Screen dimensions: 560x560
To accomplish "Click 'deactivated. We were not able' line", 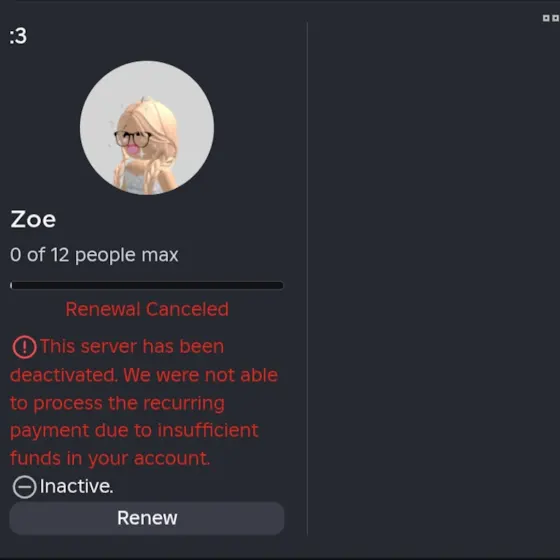I will [x=144, y=375].
